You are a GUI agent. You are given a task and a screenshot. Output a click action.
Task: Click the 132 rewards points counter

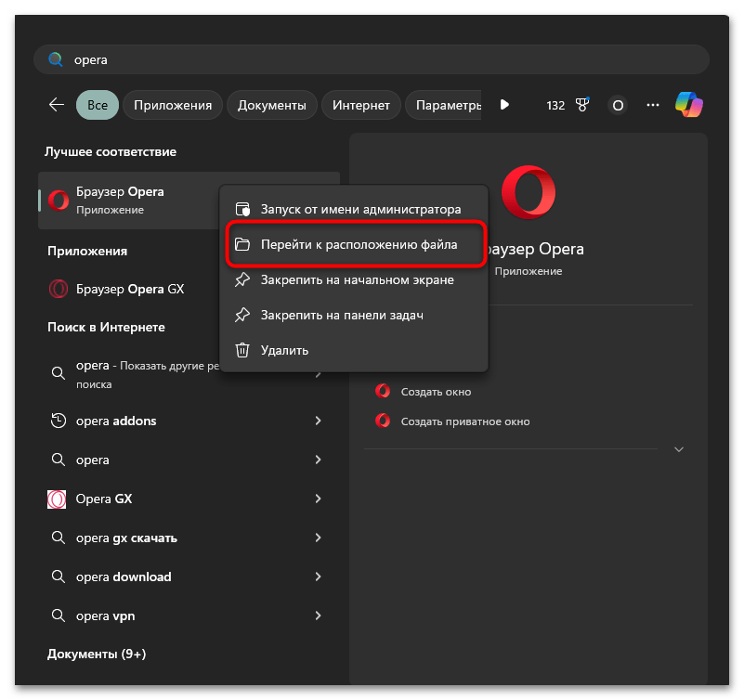(x=555, y=105)
